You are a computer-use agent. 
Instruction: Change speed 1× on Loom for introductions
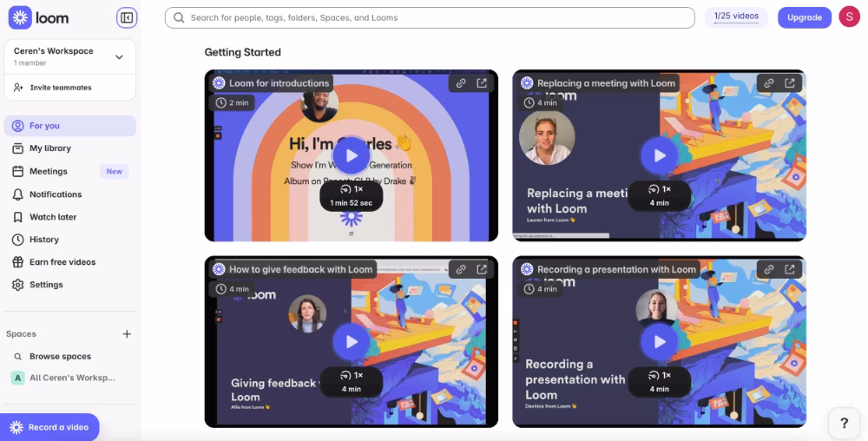click(352, 190)
